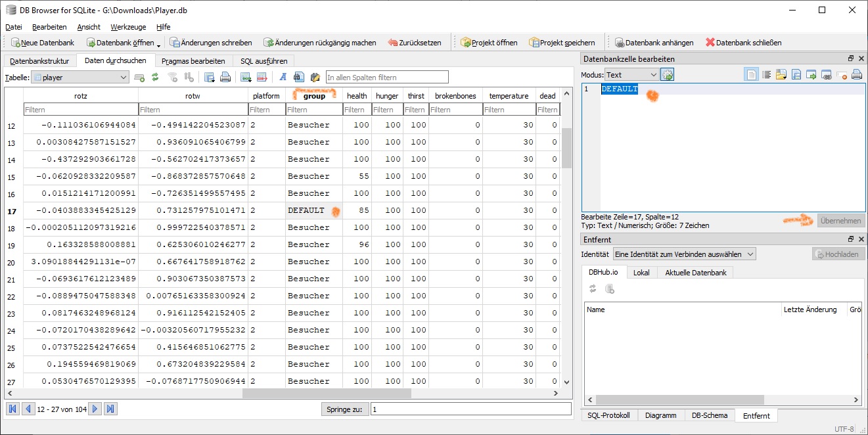The height and width of the screenshot is (435, 868).
Task: Open the Werkzeuge menu
Action: [128, 27]
